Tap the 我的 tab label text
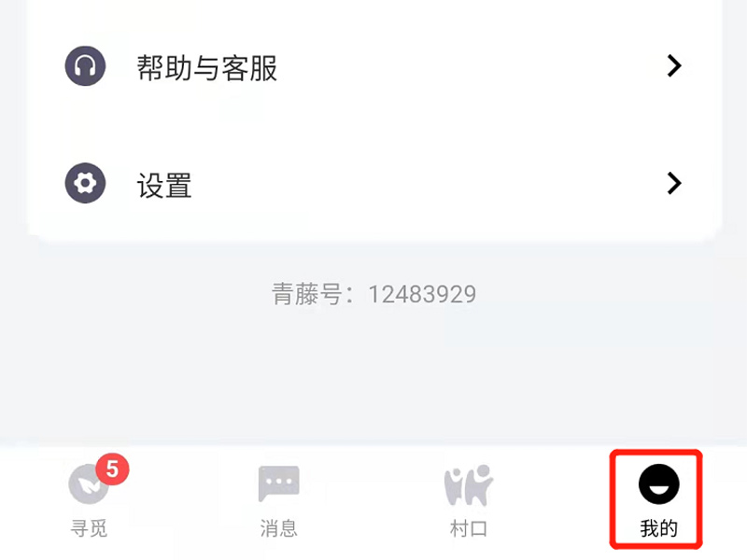Viewport: 747px width, 560px height. coord(659,528)
